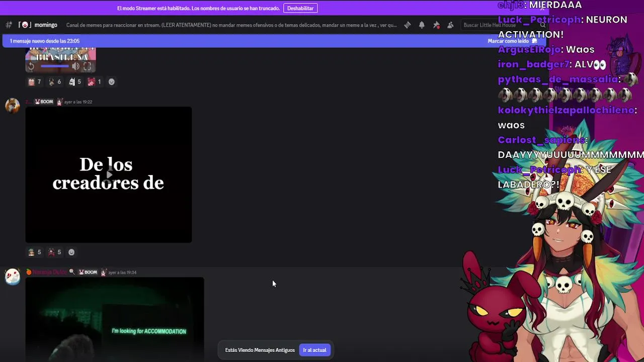Click kolokythielzapallochileno chat username

[x=566, y=110]
